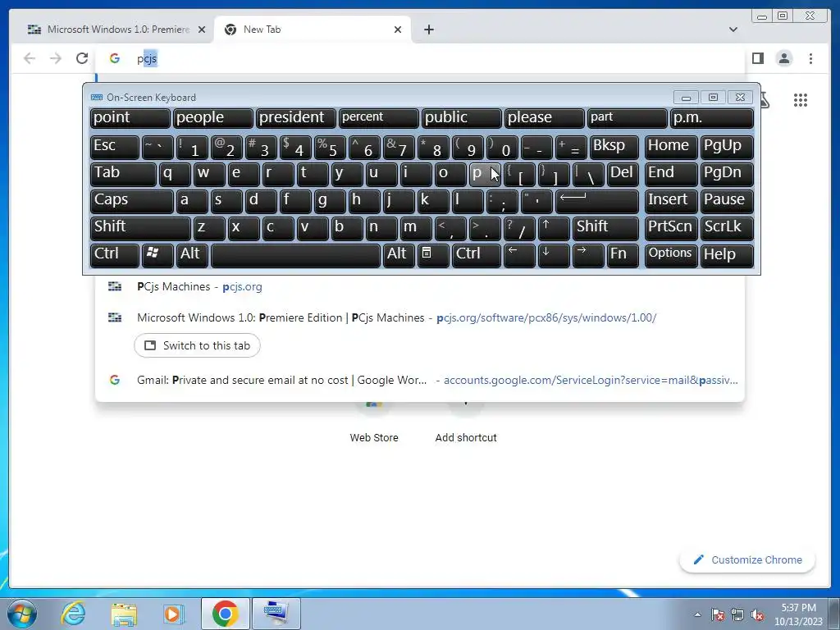This screenshot has width=840, height=630.
Task: Go back using the browser back arrow
Action: click(30, 58)
